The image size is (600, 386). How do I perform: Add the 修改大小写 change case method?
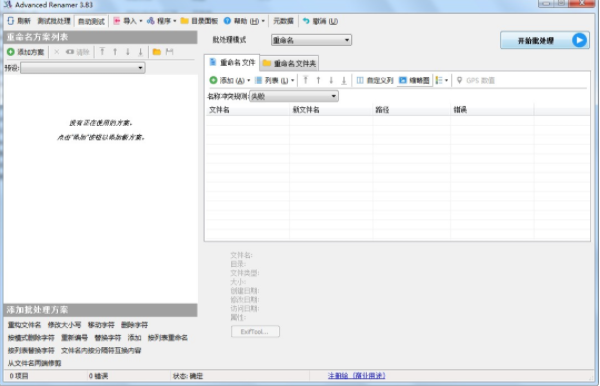[64, 325]
